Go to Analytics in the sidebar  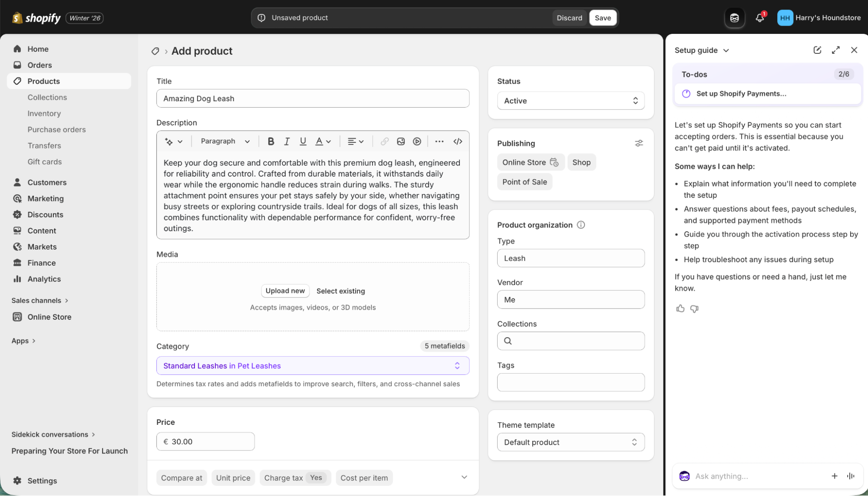pos(44,279)
